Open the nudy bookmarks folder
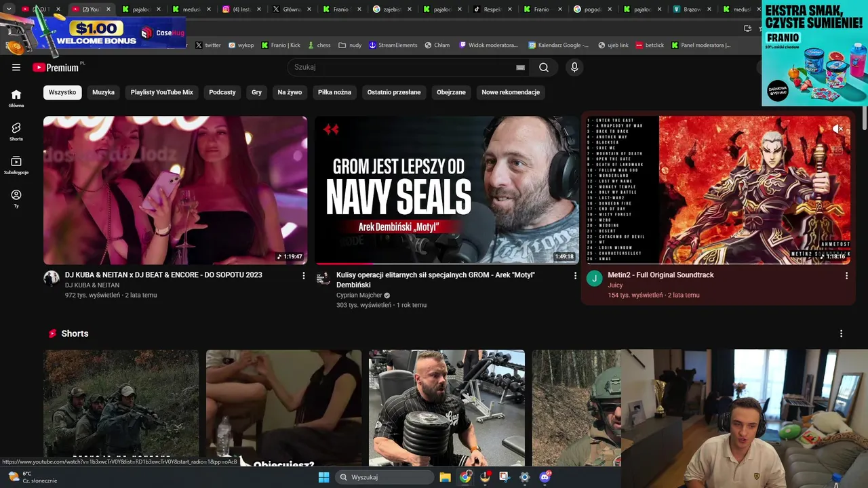The width and height of the screenshot is (868, 488). 350,45
